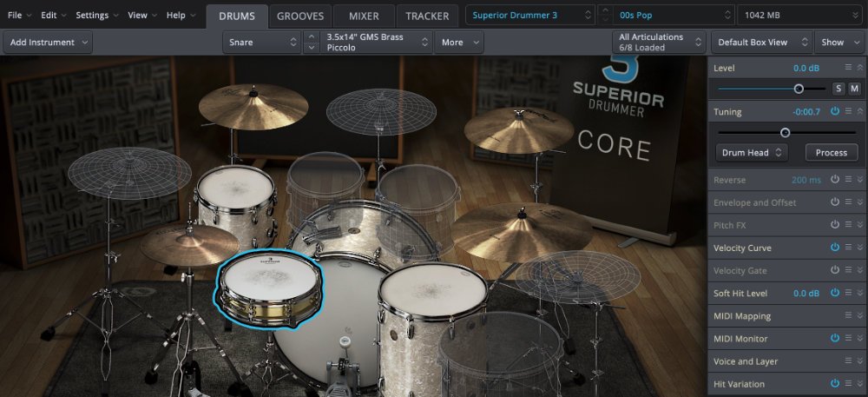Open the Drum Head dropdown
868x397 pixels.
(x=751, y=152)
